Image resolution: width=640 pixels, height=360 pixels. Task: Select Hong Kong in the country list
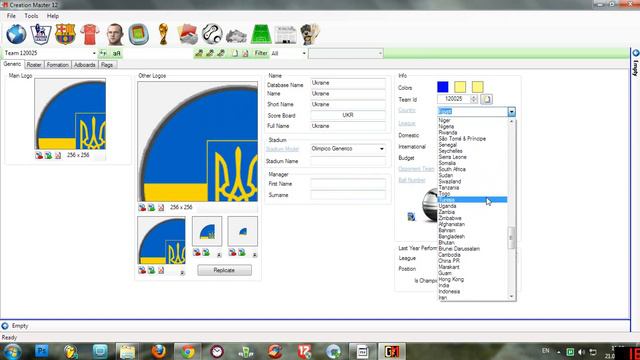[472, 279]
